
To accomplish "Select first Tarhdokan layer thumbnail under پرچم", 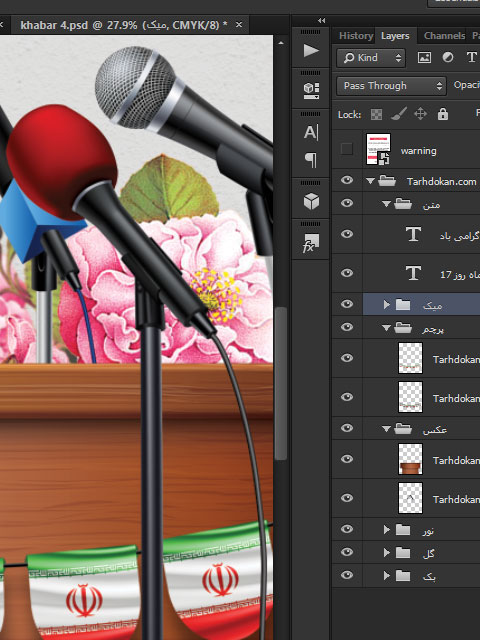I will [410, 358].
